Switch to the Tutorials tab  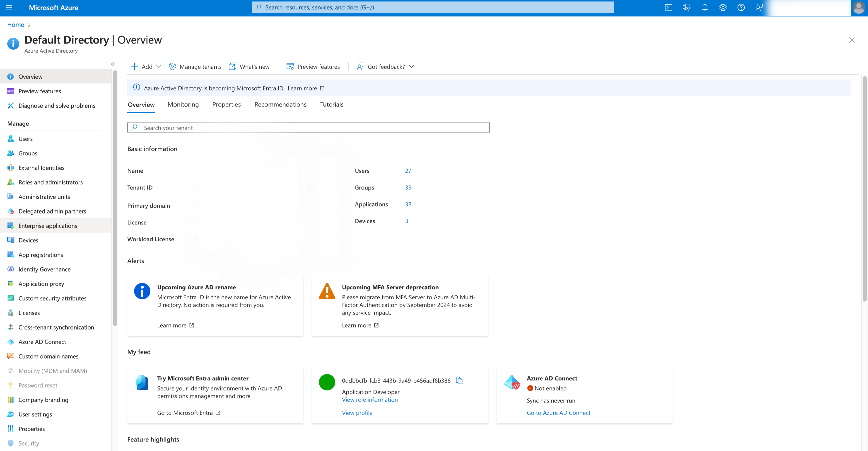click(332, 104)
